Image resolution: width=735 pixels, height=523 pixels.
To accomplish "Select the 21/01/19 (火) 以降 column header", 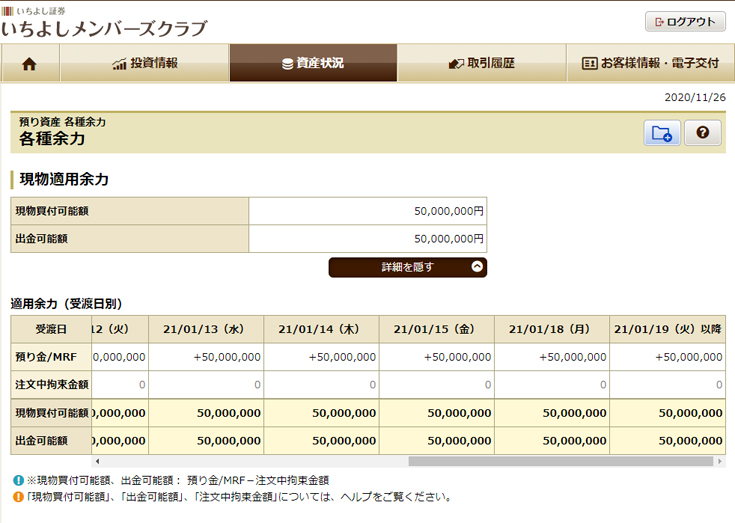I will (667, 329).
